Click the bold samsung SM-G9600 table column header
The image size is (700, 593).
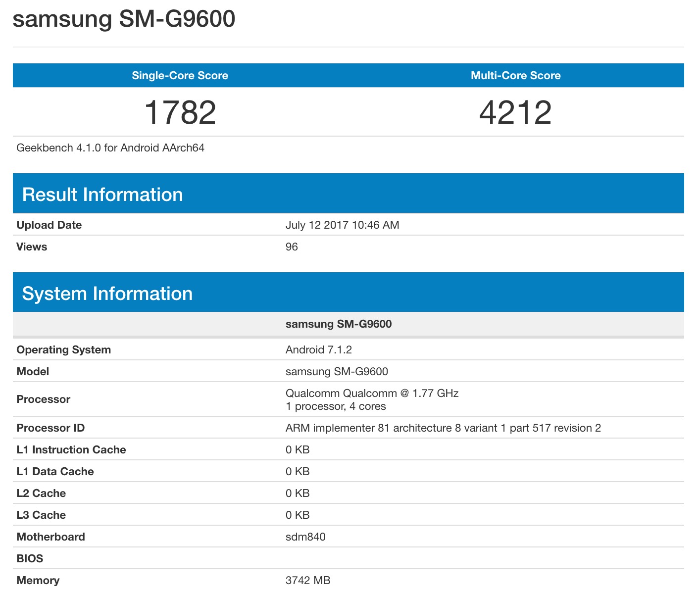[x=339, y=324]
